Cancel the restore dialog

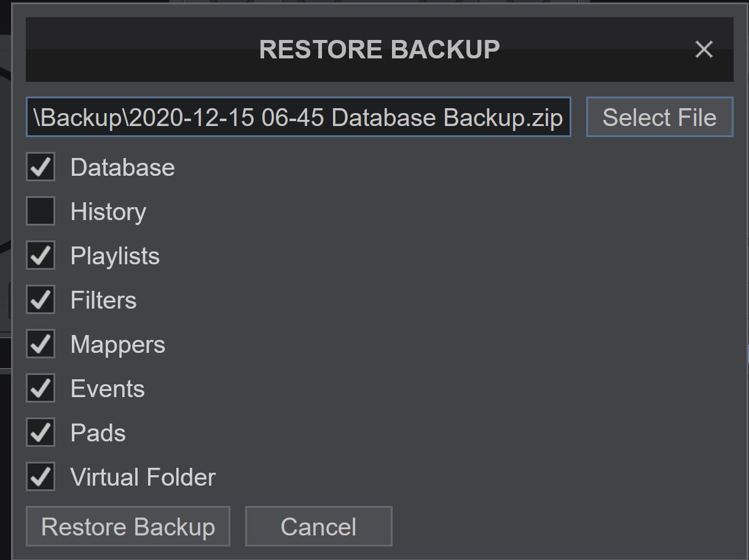(318, 526)
